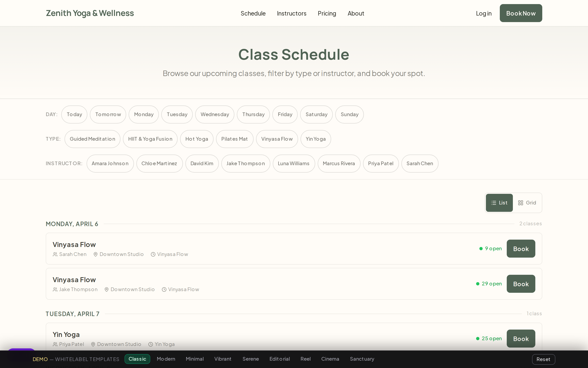Click the '25 open' availability text
The image size is (588, 368).
pyautogui.click(x=492, y=339)
